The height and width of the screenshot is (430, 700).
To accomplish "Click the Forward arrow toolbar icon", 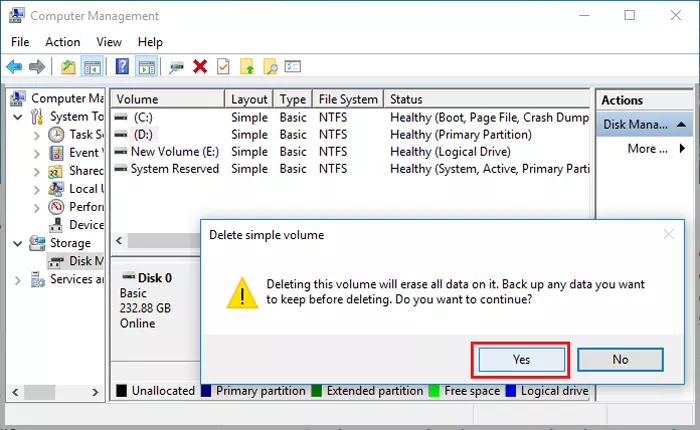I will (37, 67).
